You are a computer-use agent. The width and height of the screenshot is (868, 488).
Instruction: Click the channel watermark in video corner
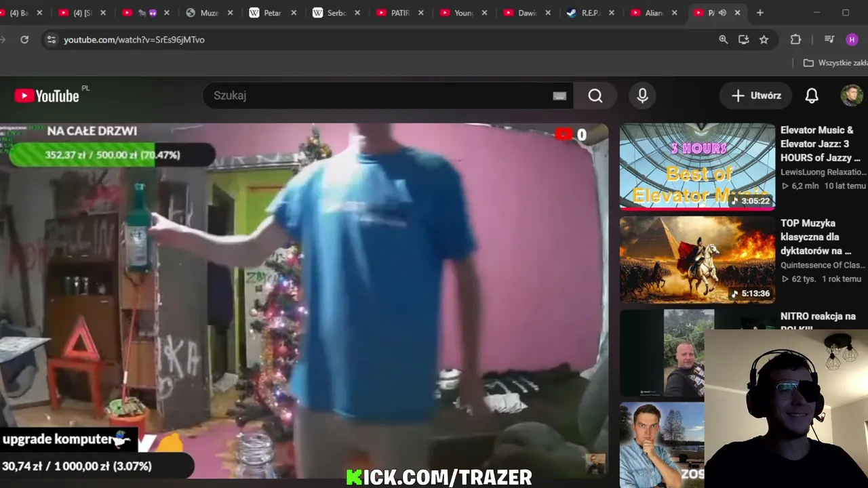point(595,464)
